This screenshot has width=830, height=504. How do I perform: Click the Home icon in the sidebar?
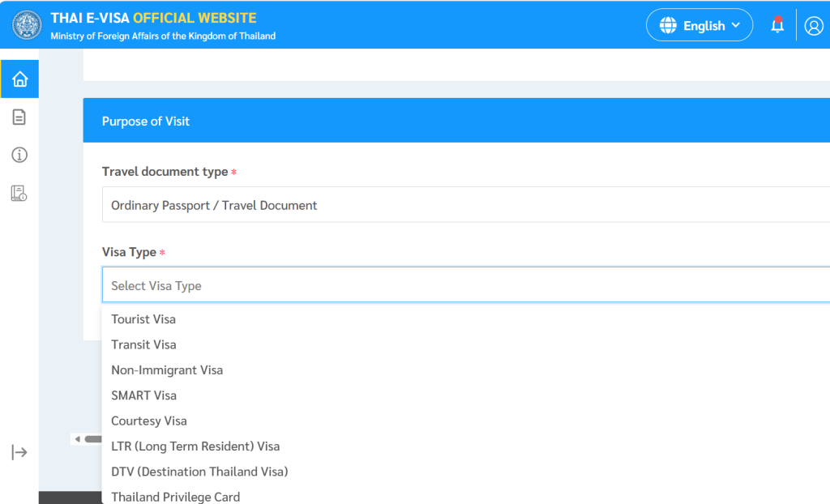click(19, 79)
